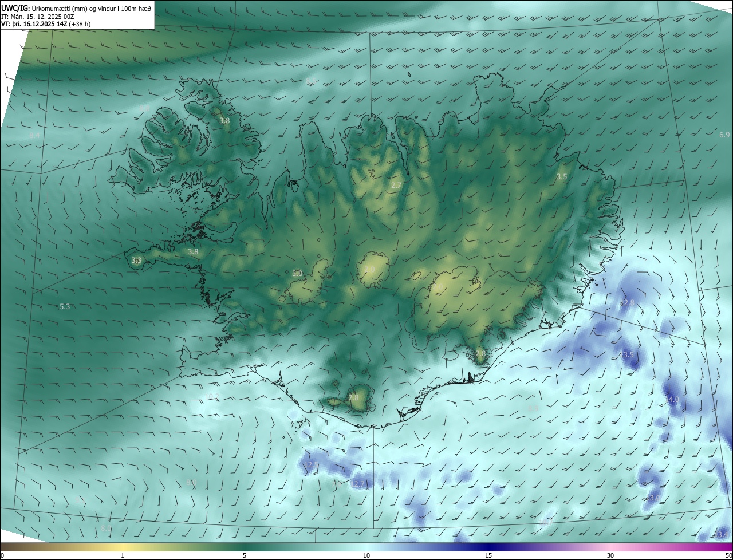This screenshot has width=733, height=560.
Task: Click the 13.4 value label on the map
Action: click(721, 535)
